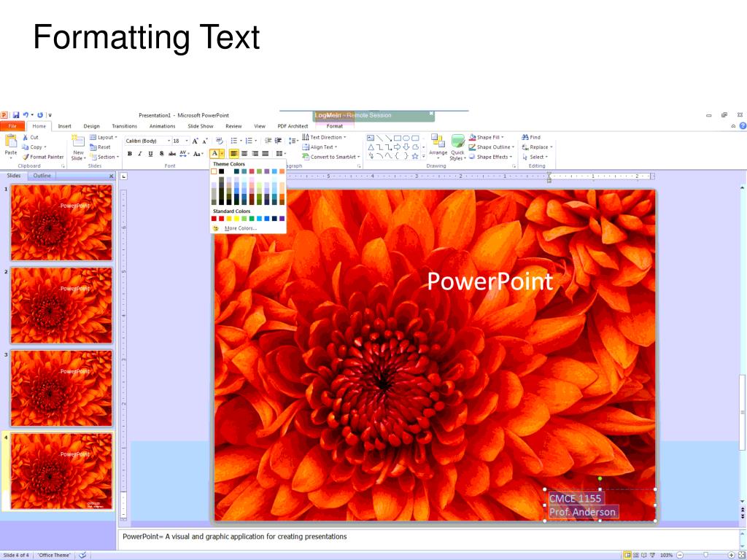
Task: Click the Select button in Editing group
Action: (x=535, y=157)
